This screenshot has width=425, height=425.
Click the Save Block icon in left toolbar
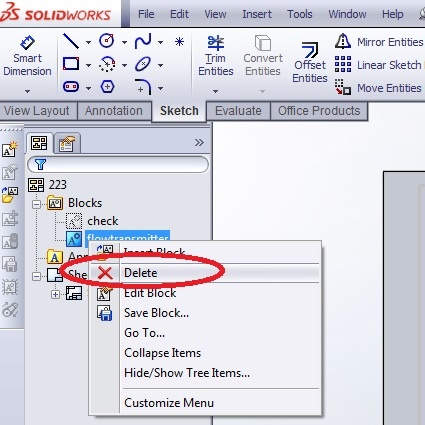click(10, 264)
